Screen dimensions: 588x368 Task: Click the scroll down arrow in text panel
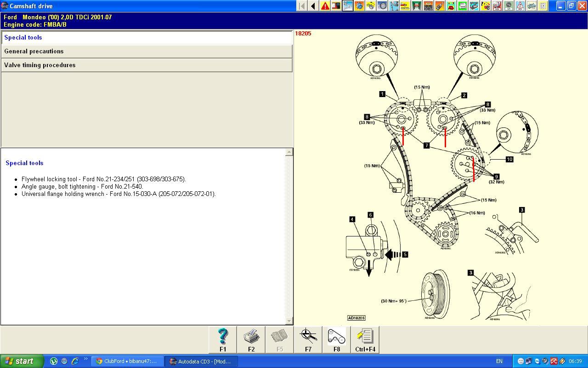289,321
